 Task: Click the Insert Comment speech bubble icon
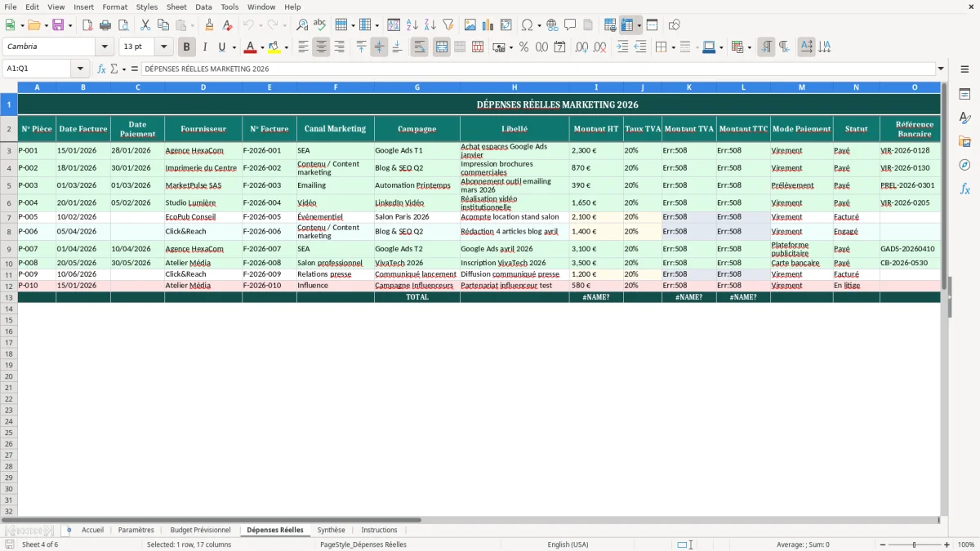click(x=570, y=25)
